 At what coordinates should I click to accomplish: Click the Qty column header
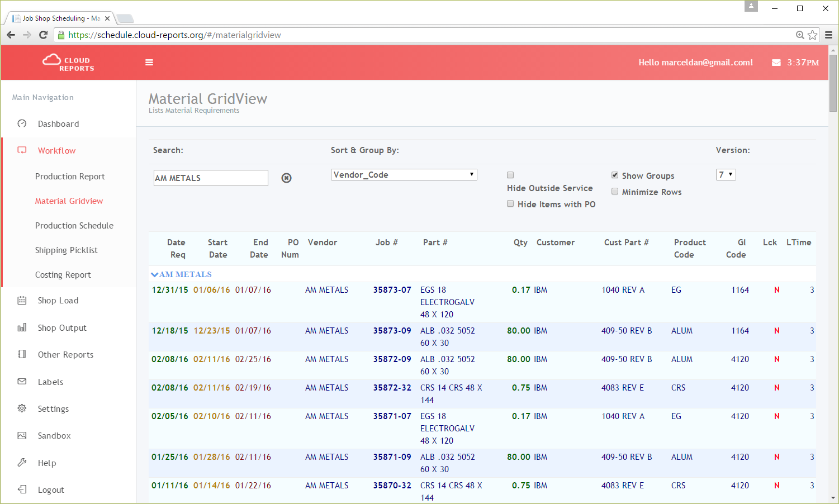pos(520,243)
